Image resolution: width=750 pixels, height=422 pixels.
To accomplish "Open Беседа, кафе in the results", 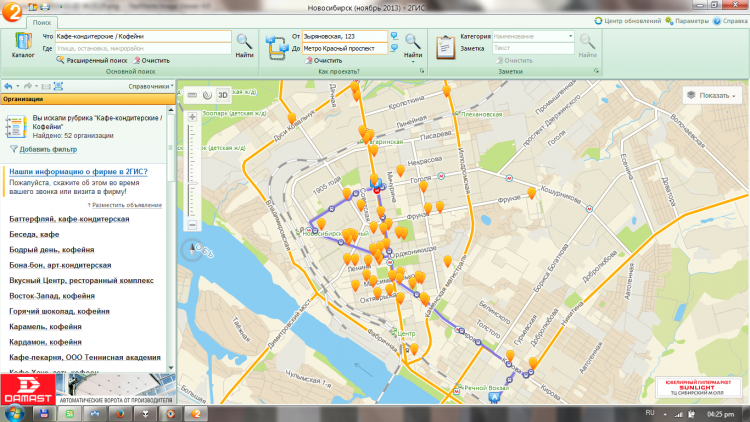I will (x=34, y=234).
